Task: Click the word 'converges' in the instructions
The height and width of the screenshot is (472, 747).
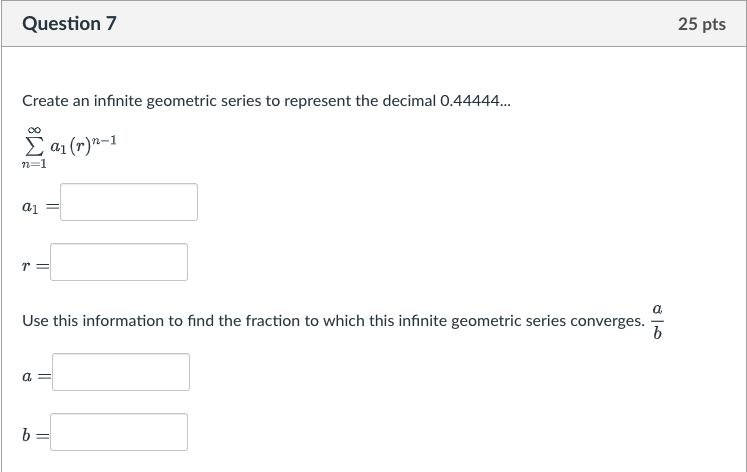Action: 603,322
